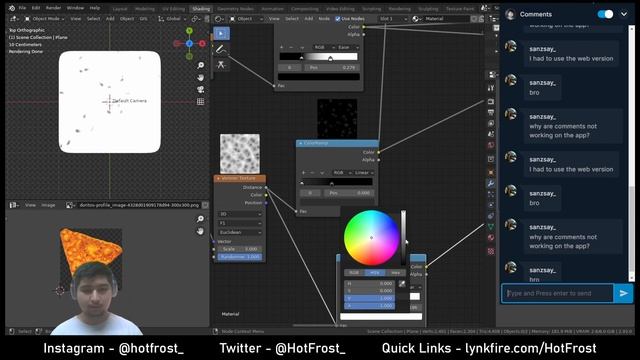Open the Object Data green triangle tab

pos(491,227)
